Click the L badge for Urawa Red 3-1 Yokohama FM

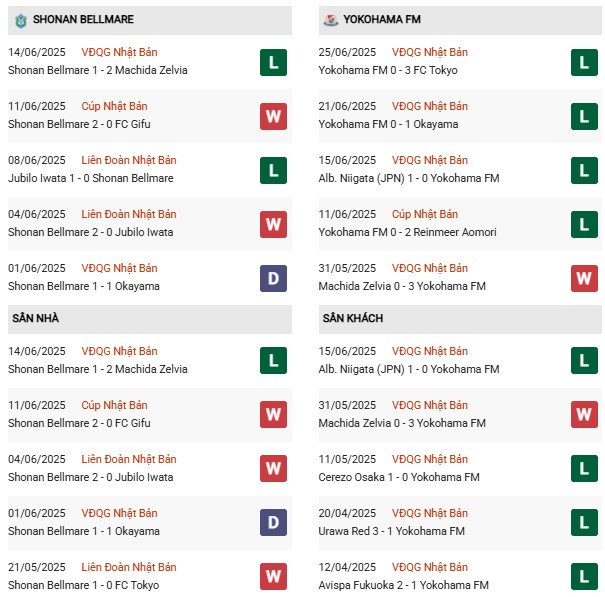click(x=584, y=523)
